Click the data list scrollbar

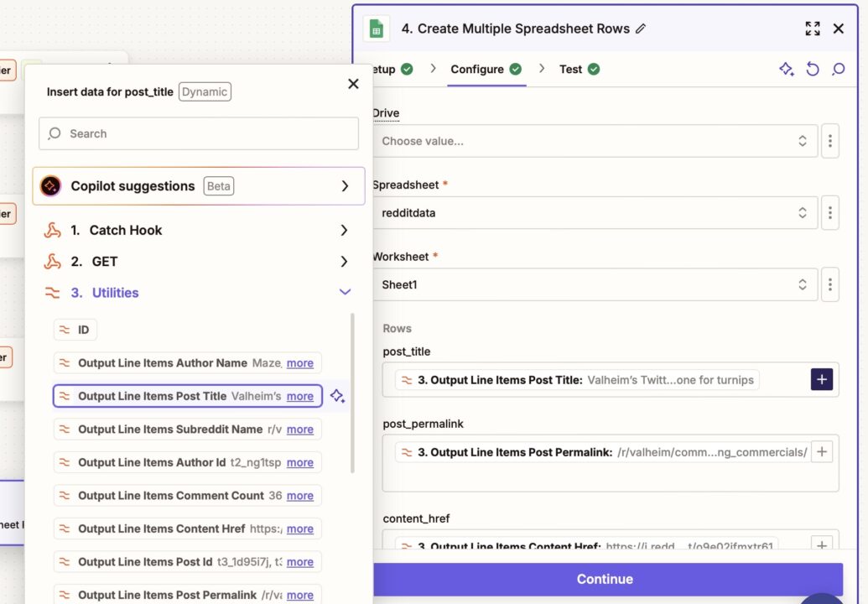coord(352,393)
